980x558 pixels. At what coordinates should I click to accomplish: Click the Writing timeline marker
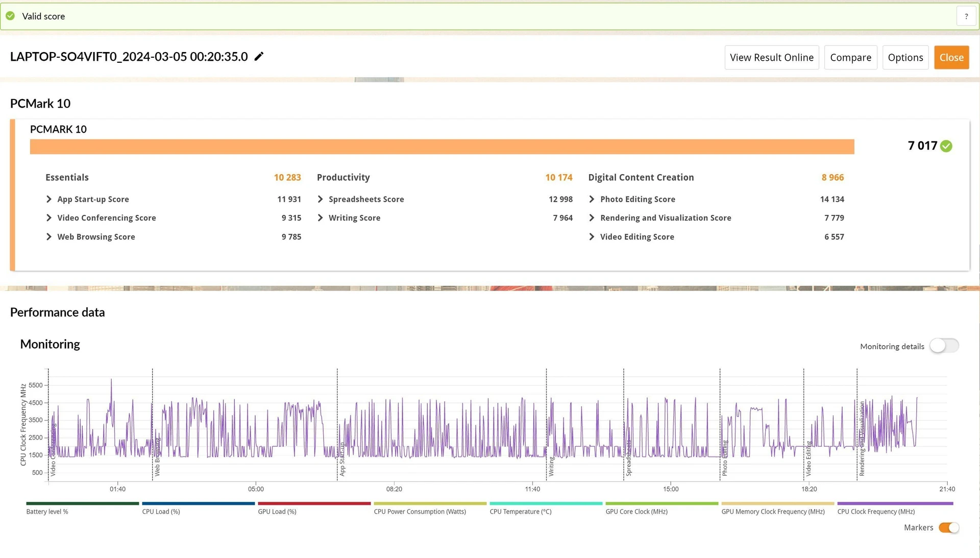click(551, 466)
